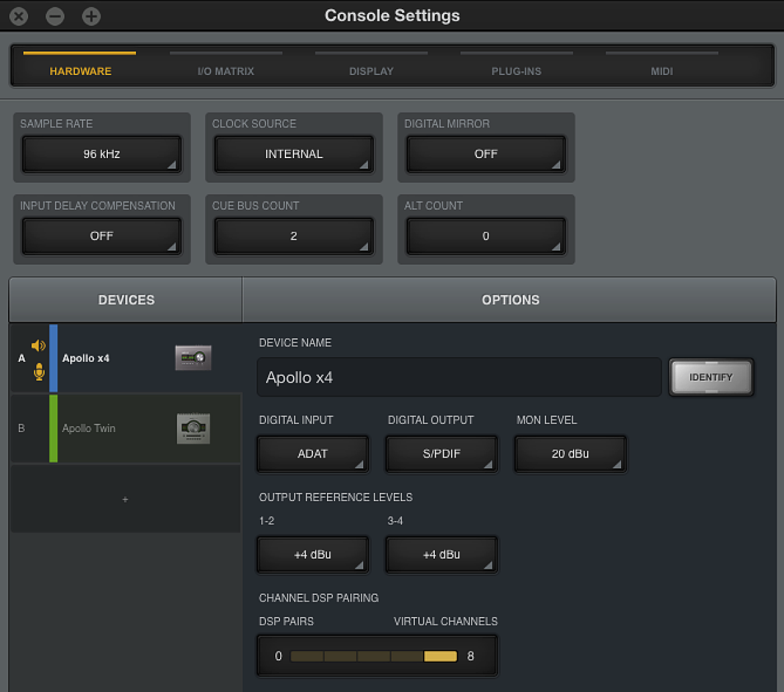Click the blue color strip of device A
The height and width of the screenshot is (692, 784).
coord(54,358)
